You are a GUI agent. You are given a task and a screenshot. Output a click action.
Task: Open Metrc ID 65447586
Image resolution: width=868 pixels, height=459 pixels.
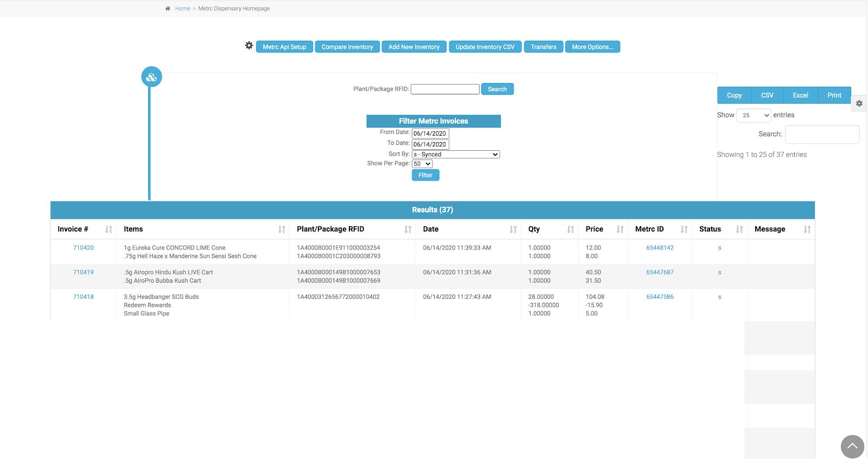point(660,297)
